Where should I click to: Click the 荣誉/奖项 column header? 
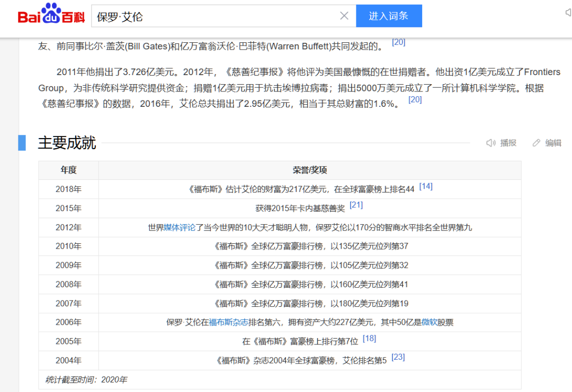tap(310, 170)
